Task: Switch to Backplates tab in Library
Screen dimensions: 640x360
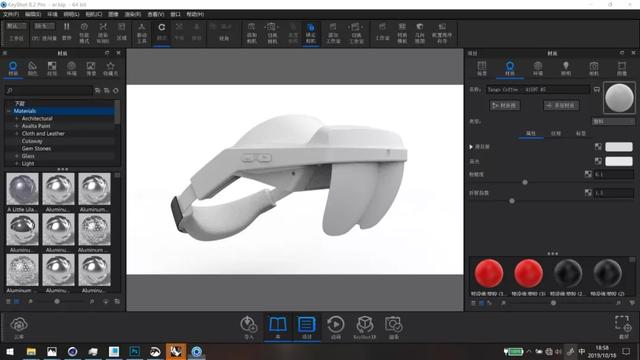Action: (x=91, y=68)
